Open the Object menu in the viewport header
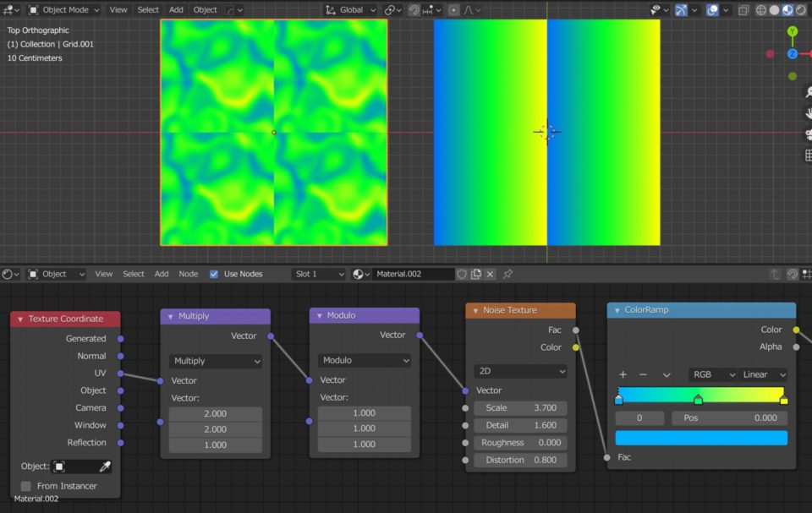Image resolution: width=812 pixels, height=513 pixels. pos(204,9)
